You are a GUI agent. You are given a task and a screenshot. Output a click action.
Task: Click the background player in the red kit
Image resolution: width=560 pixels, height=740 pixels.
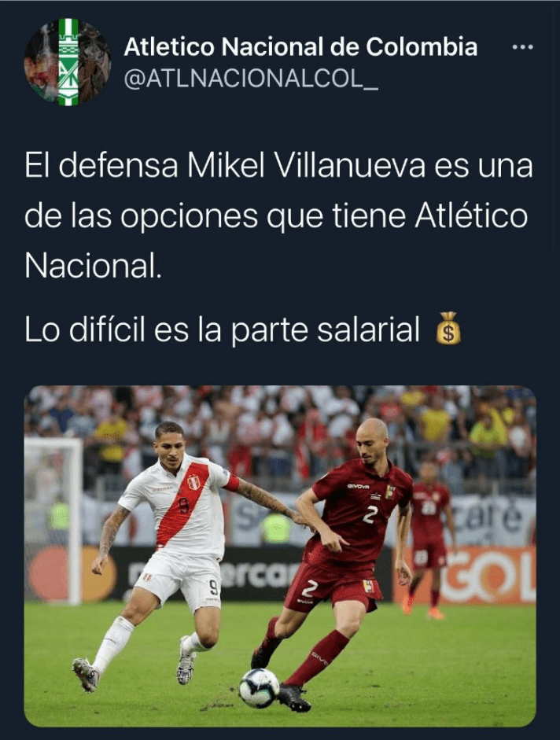pos(428,538)
